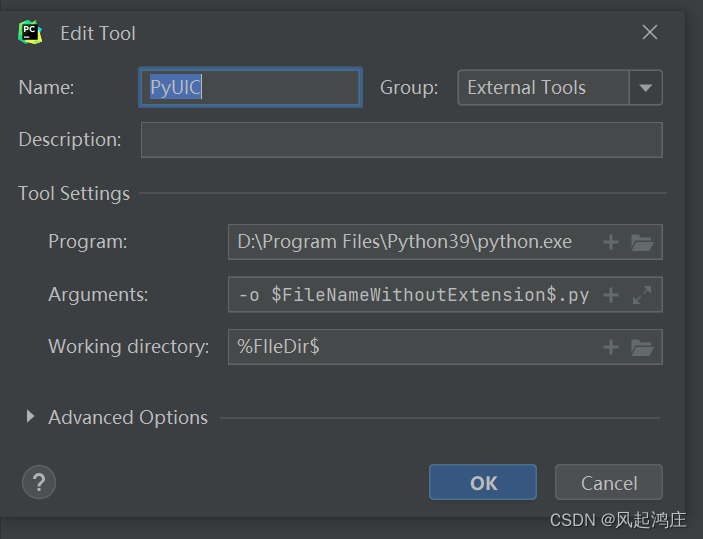703x539 pixels.
Task: Click the PyCharm logo in title bar
Action: (x=30, y=32)
